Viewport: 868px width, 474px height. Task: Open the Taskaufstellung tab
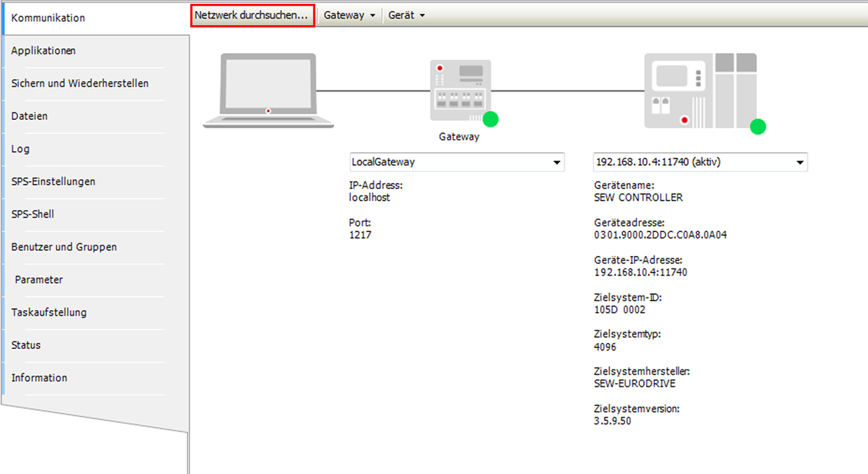pos(49,313)
